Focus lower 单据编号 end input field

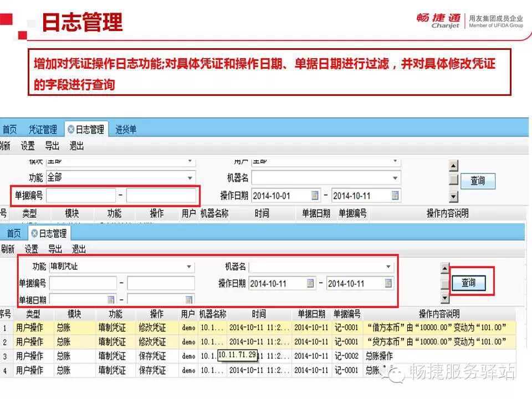[161, 283]
